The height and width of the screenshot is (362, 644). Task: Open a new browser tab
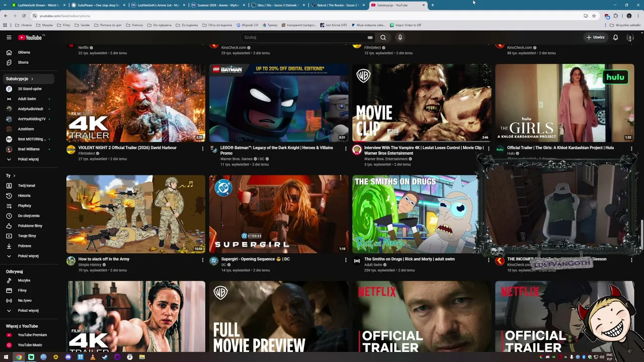click(x=432, y=5)
